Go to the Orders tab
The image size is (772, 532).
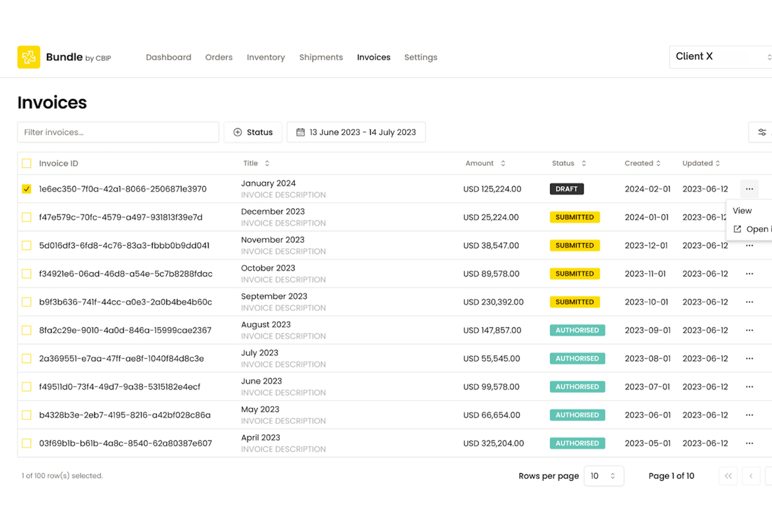coord(219,57)
